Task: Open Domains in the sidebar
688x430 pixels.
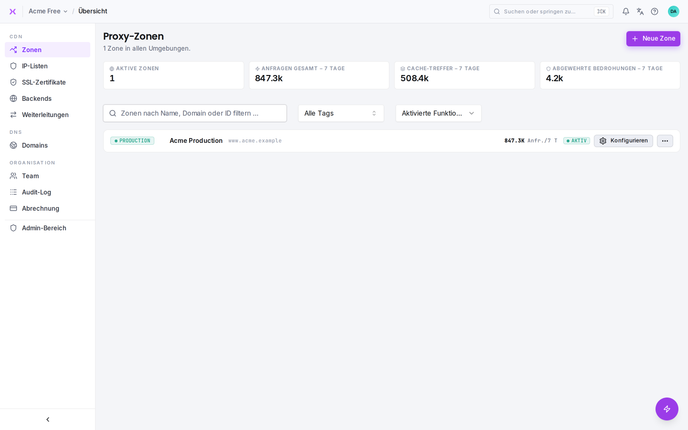Action: (x=47, y=145)
